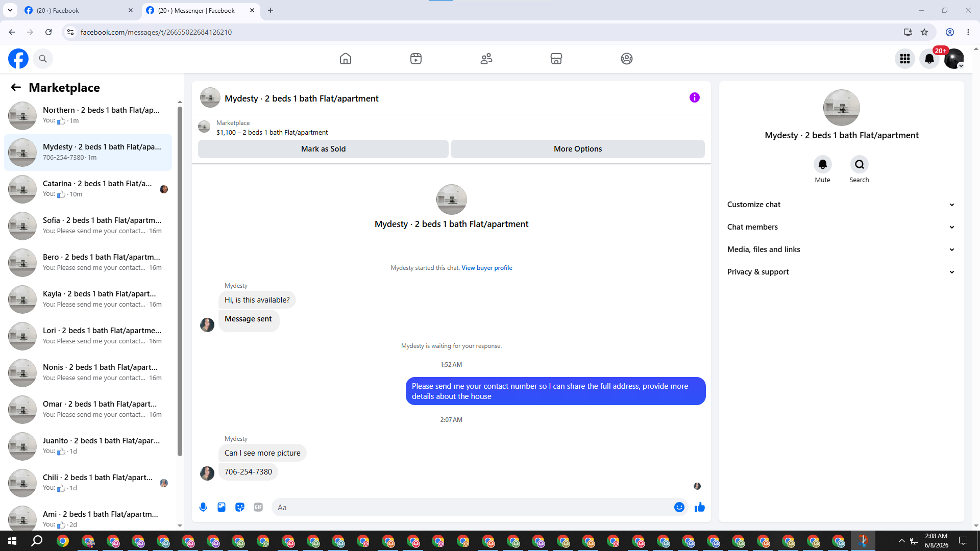Open the account profile picture menu
Viewport: 980px width, 551px height.
(x=954, y=59)
